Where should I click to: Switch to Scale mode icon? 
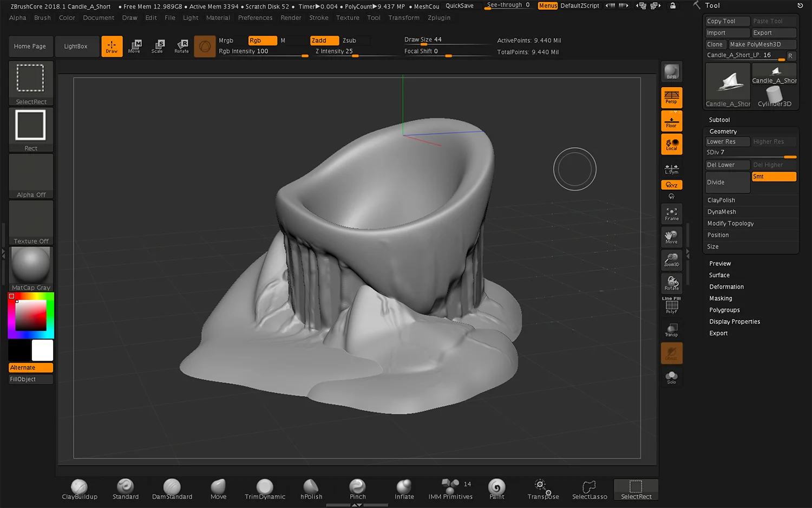coord(158,46)
